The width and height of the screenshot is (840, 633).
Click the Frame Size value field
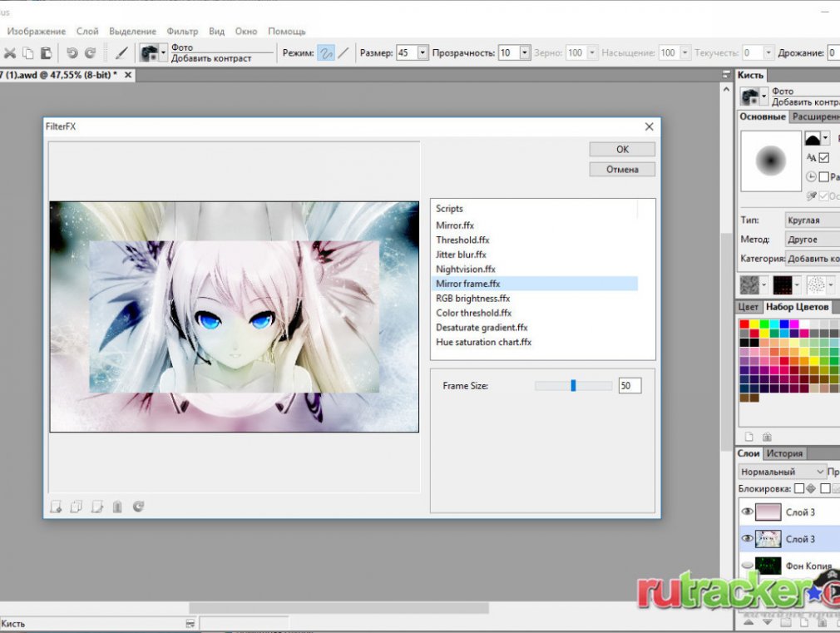point(630,385)
